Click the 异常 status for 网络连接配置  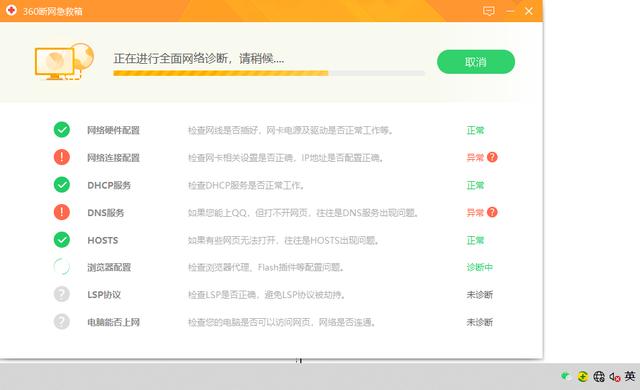[475, 157]
